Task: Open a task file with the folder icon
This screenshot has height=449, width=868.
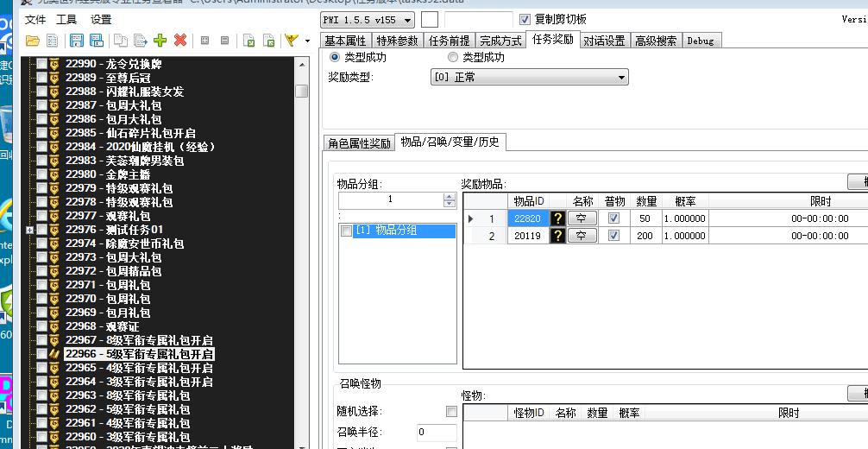Action: point(33,41)
